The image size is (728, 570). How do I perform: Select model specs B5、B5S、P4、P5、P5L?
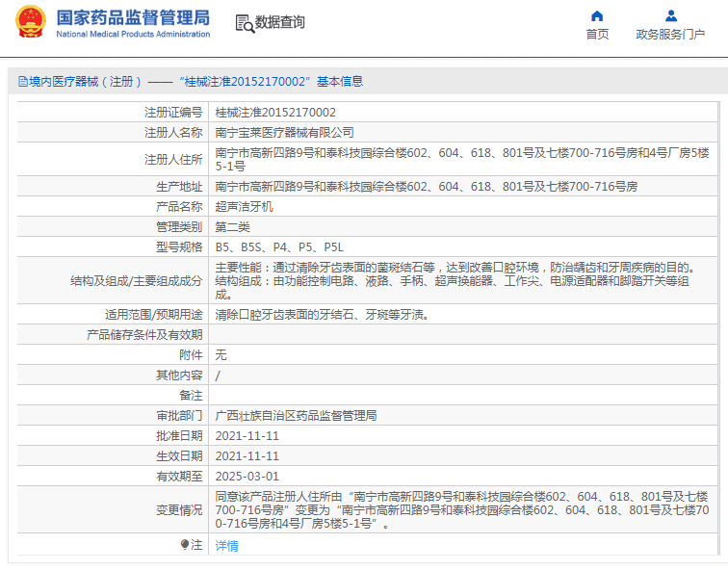(279, 247)
